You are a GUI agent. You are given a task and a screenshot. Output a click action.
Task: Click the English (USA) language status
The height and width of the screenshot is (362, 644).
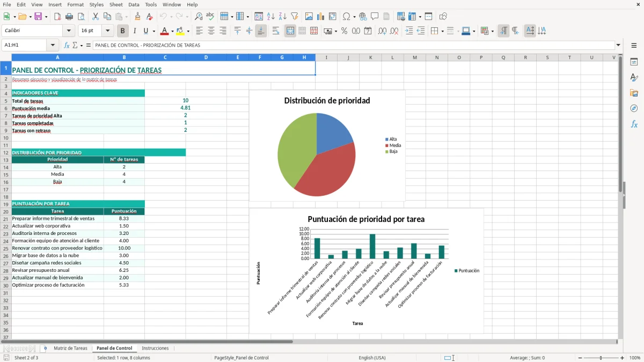[372, 358]
